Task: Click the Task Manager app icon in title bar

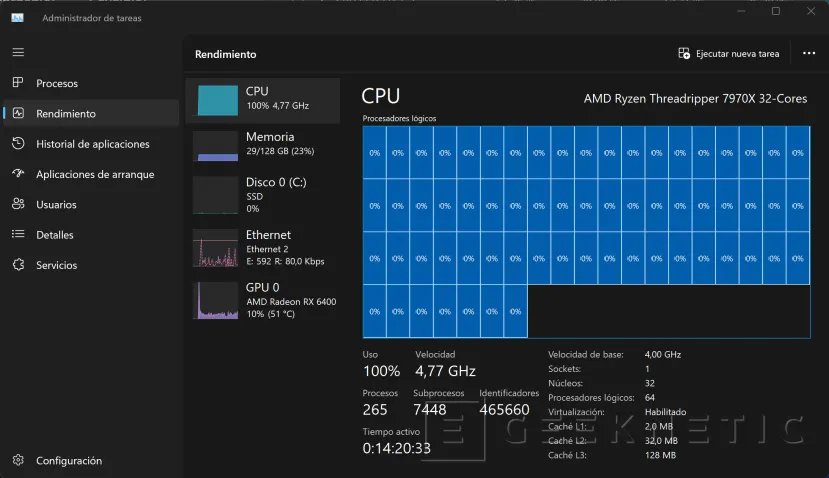Action: [x=17, y=18]
